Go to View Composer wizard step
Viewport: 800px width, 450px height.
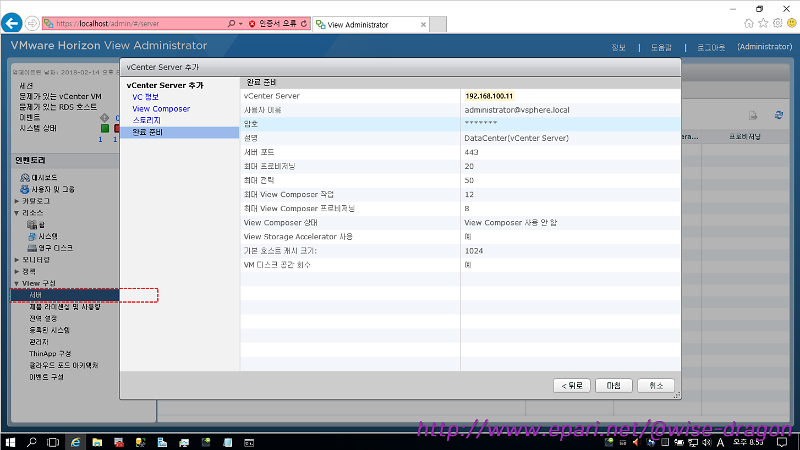pos(161,109)
